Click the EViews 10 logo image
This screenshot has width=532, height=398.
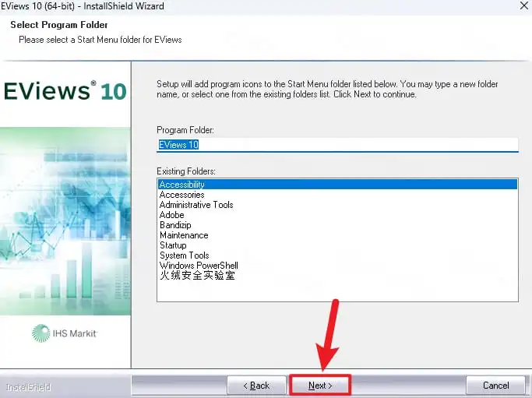pyautogui.click(x=65, y=90)
